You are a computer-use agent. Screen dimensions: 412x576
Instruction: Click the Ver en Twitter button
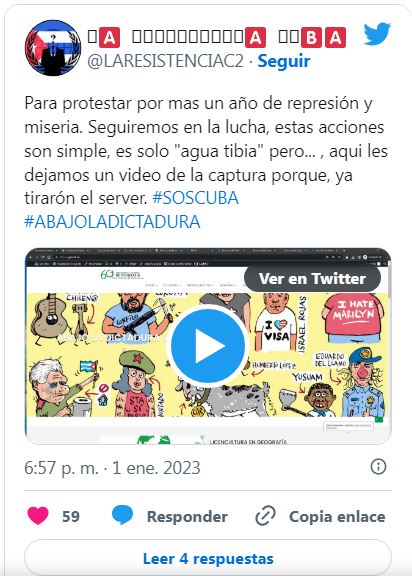tap(312, 278)
